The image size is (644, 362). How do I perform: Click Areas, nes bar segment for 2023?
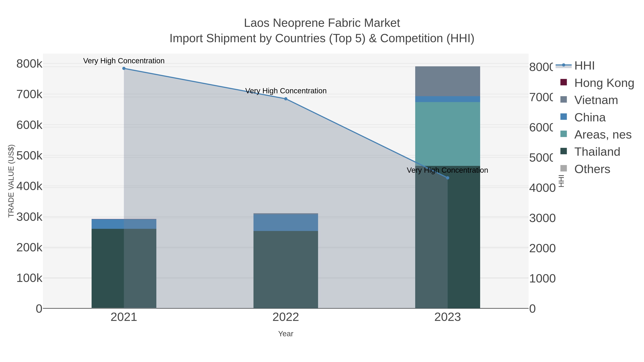coord(448,134)
